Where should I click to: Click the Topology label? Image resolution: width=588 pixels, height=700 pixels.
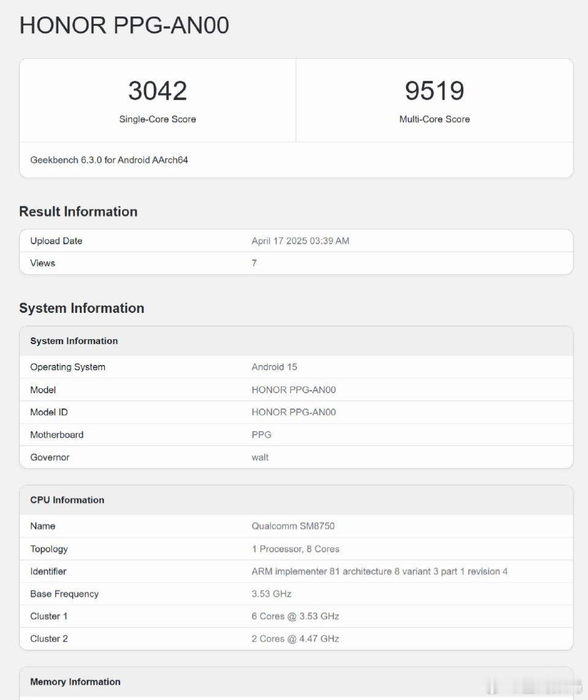point(48,549)
